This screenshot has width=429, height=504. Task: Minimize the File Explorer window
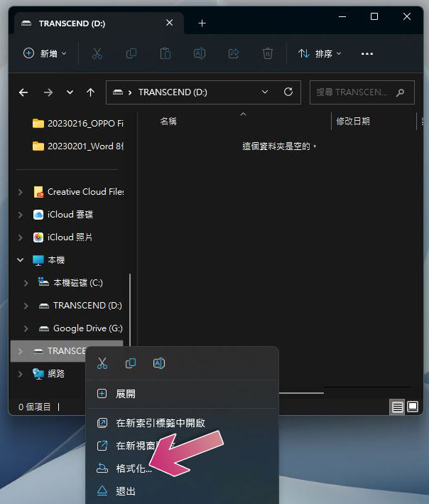pyautogui.click(x=342, y=16)
